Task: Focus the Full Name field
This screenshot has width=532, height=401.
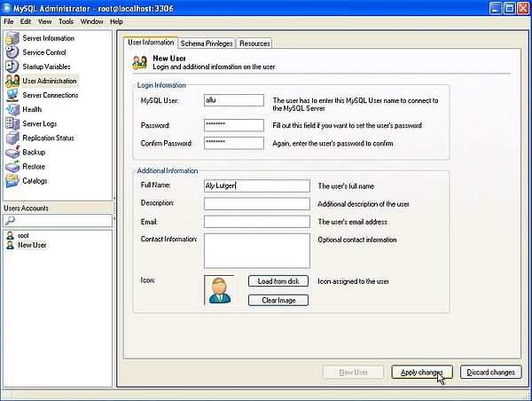Action: (257, 185)
